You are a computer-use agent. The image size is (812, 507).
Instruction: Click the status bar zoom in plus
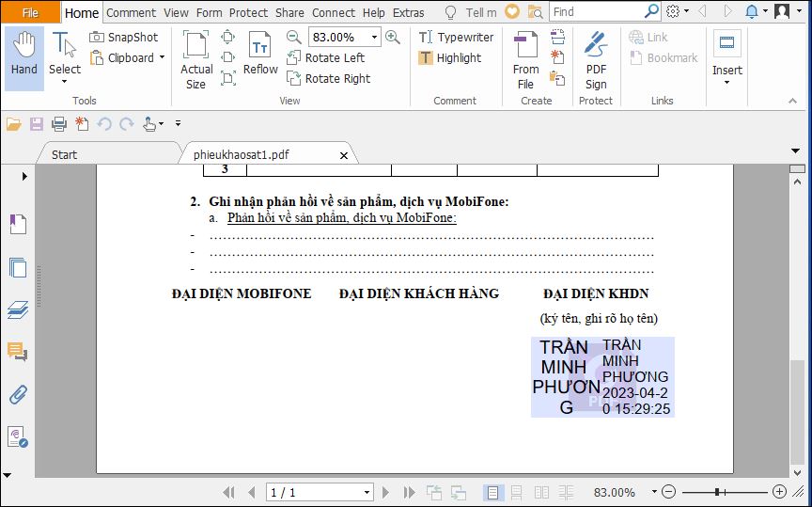coord(779,491)
